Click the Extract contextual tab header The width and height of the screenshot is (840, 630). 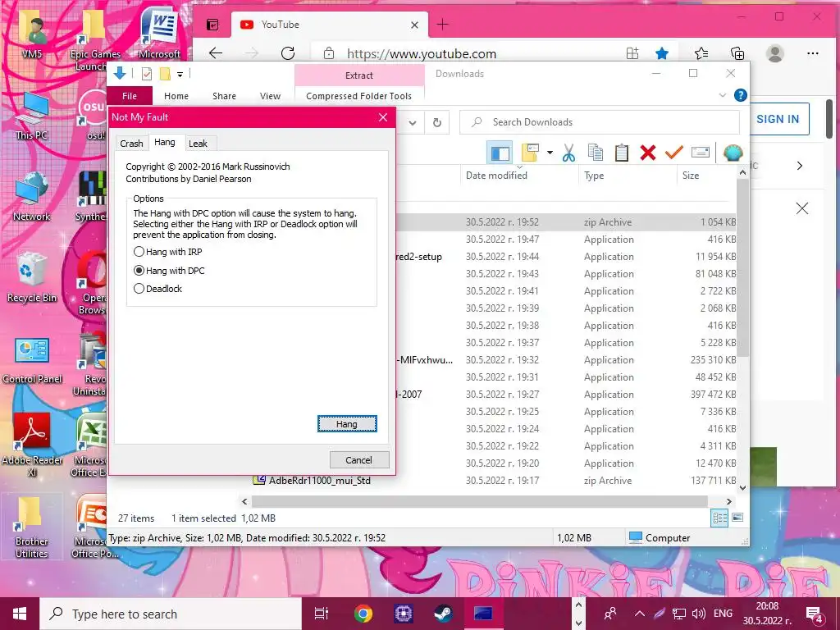coord(359,75)
